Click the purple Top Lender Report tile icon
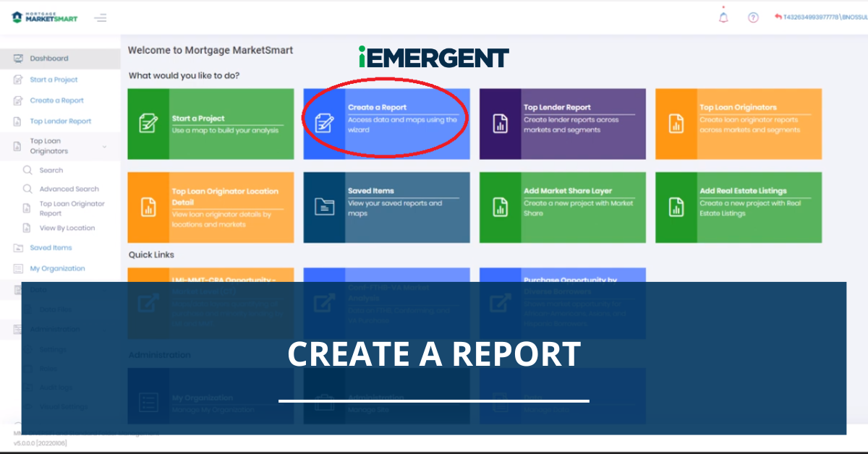The image size is (868, 454). click(500, 124)
